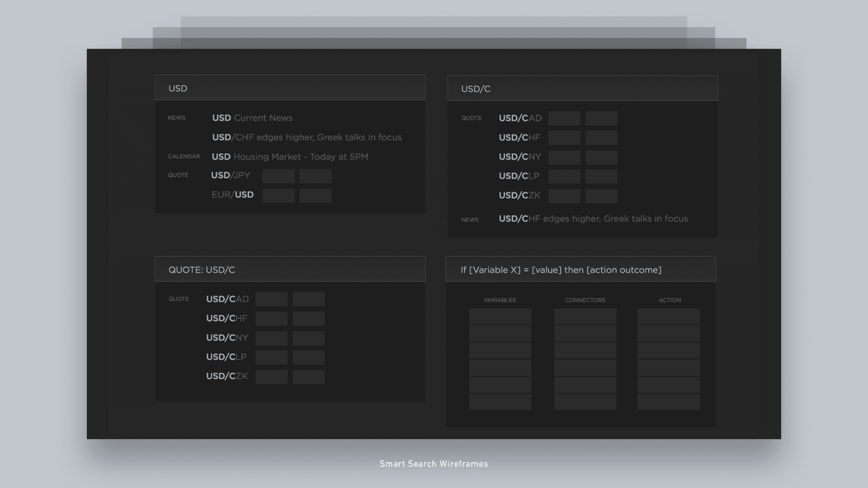
Task: Click the top cell under VARIABLES column
Action: coord(500,316)
